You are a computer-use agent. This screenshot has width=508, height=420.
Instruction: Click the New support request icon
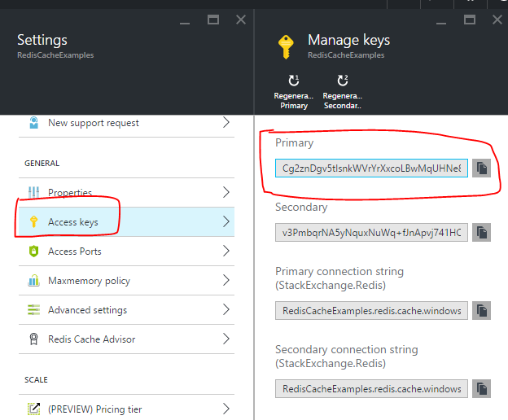coord(34,123)
